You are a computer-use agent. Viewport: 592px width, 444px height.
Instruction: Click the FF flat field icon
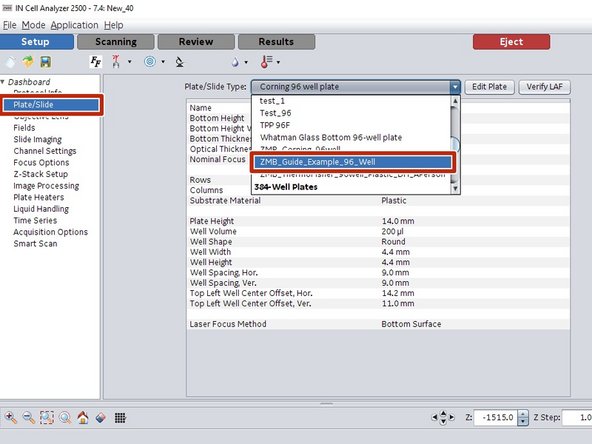coord(96,62)
